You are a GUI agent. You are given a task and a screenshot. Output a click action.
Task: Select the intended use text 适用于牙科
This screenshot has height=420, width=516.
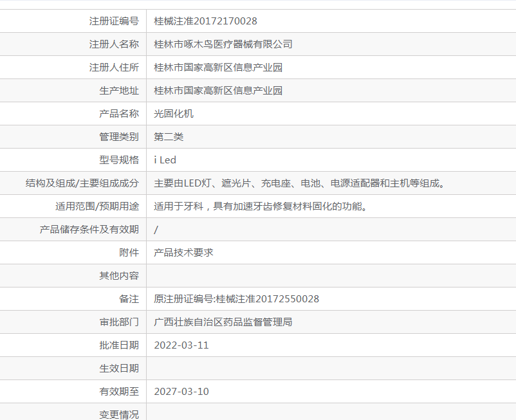point(261,206)
